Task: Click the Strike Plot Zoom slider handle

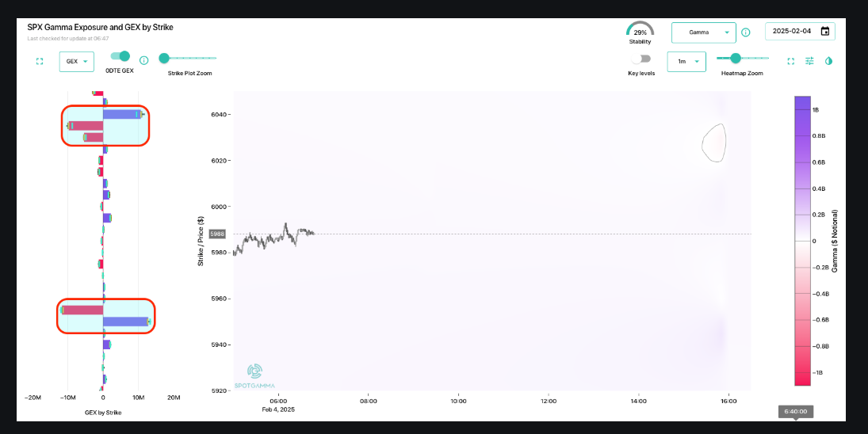Action: coord(164,58)
